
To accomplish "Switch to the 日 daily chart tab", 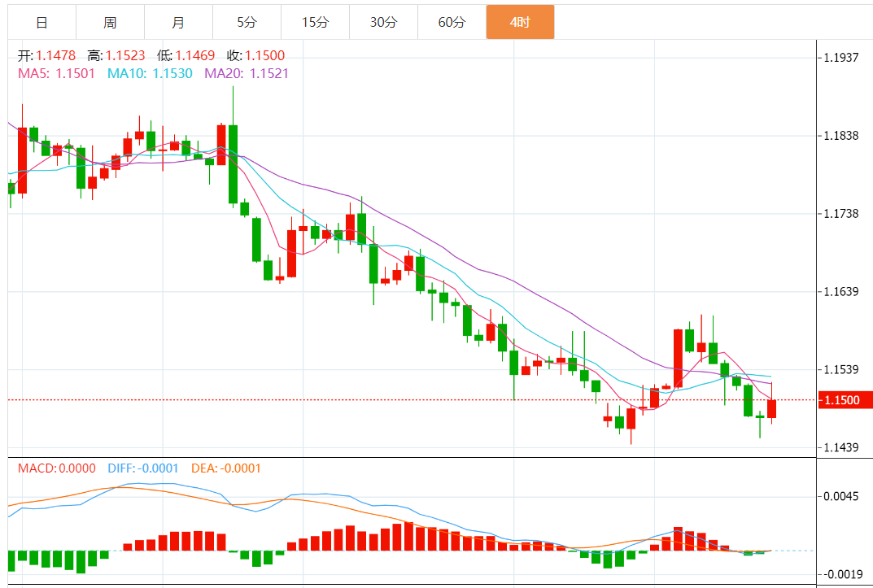I will tap(41, 22).
